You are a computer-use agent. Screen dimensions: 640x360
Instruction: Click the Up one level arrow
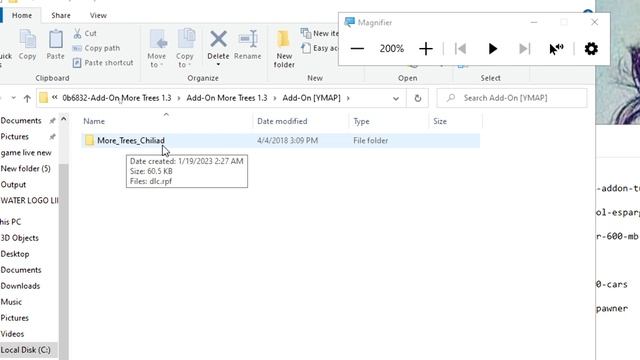[x=27, y=98]
